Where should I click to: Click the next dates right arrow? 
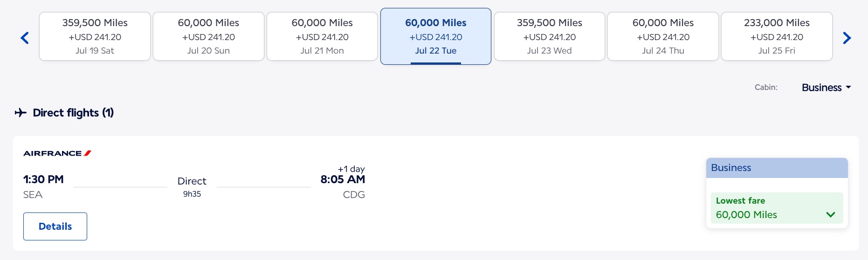[x=847, y=38]
